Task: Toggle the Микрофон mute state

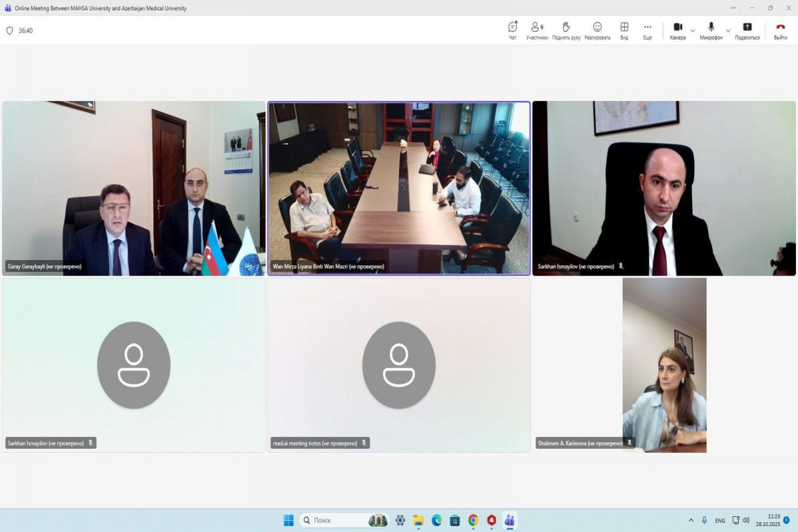Action: 711,30
